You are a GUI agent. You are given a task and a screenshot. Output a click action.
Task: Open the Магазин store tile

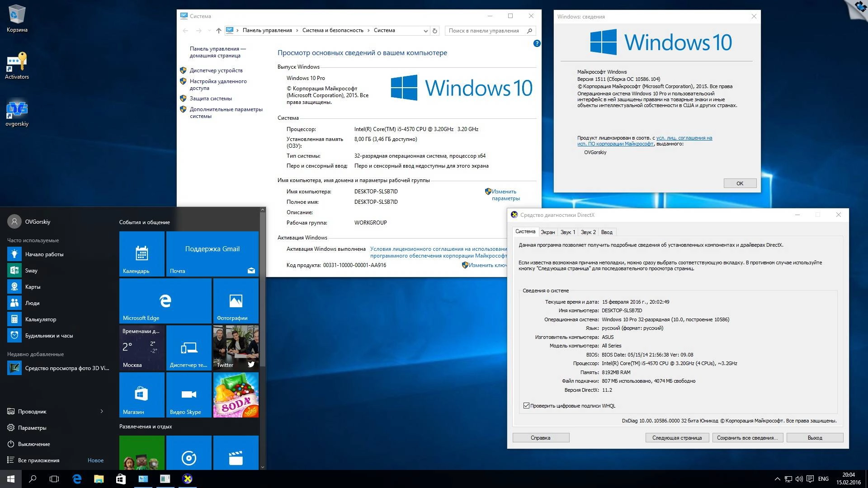tap(142, 394)
